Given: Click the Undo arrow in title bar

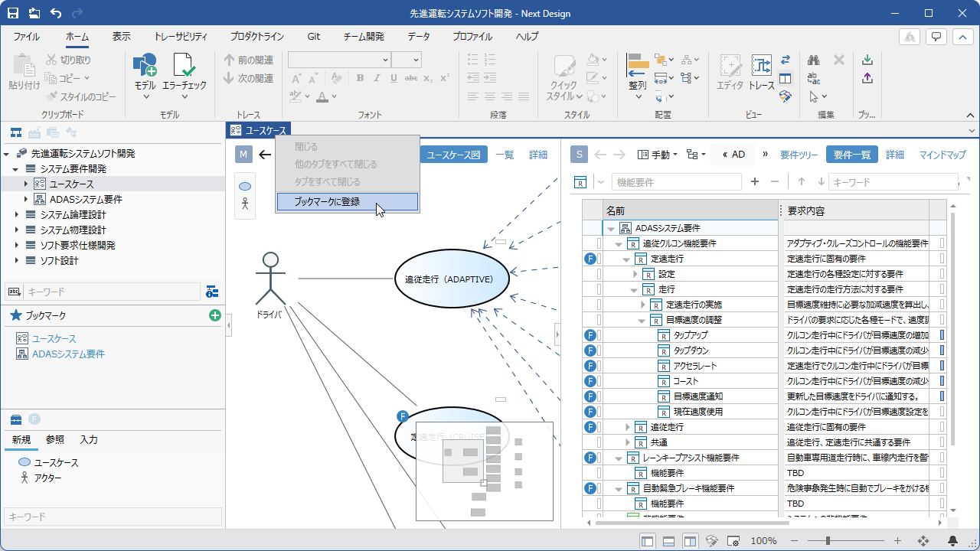Looking at the screenshot, I should (x=56, y=13).
